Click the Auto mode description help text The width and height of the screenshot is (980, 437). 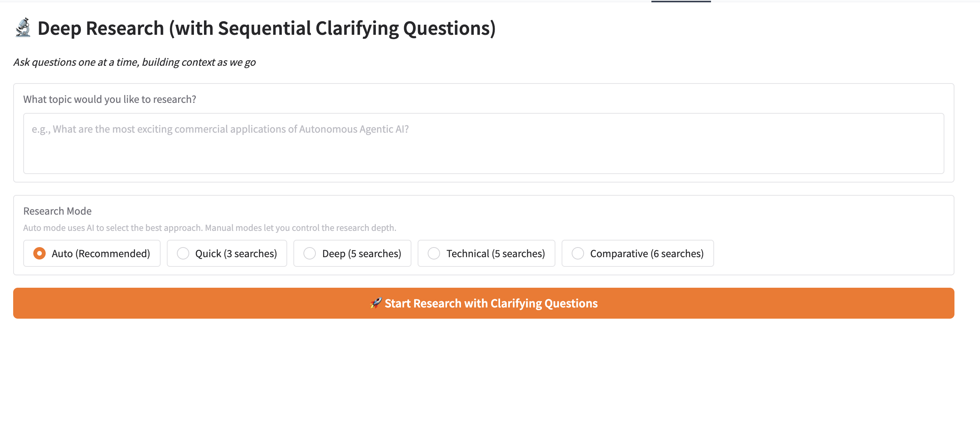tap(209, 228)
